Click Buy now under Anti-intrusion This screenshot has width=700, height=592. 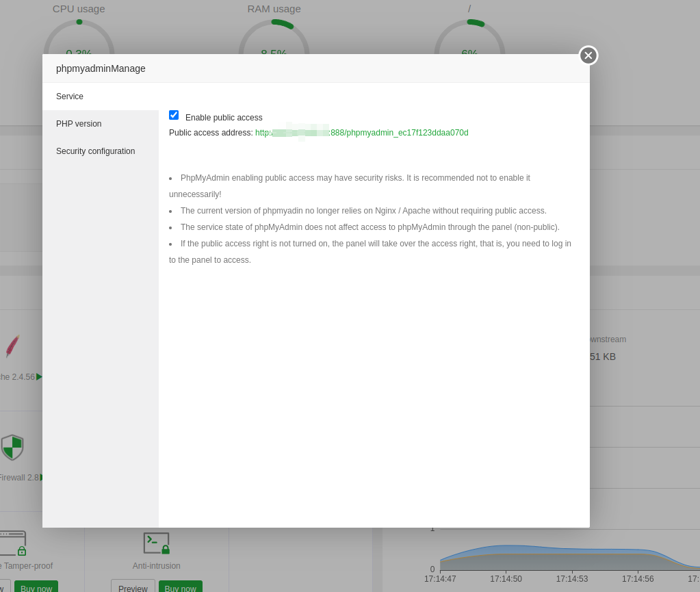click(181, 587)
